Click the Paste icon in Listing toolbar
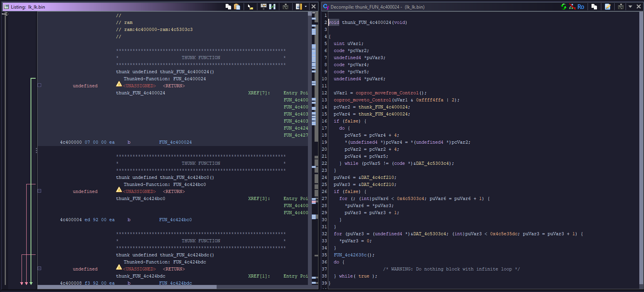The height and width of the screenshot is (292, 644). 237,7
